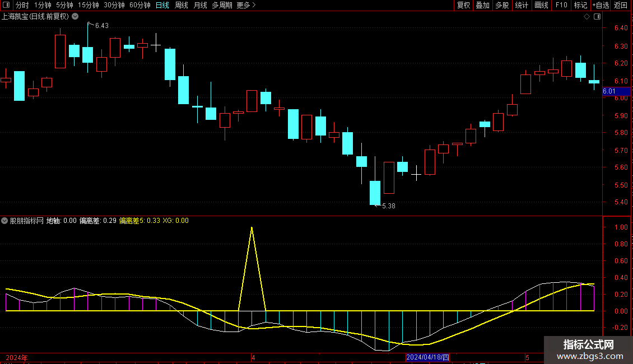Viewport: 633px width, 364px height.
Task: Add stock via +自选 button
Action: pyautogui.click(x=601, y=5)
